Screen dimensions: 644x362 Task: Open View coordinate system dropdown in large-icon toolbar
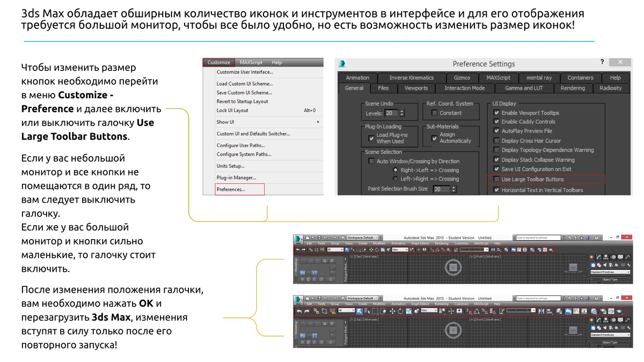pyautogui.click(x=429, y=310)
